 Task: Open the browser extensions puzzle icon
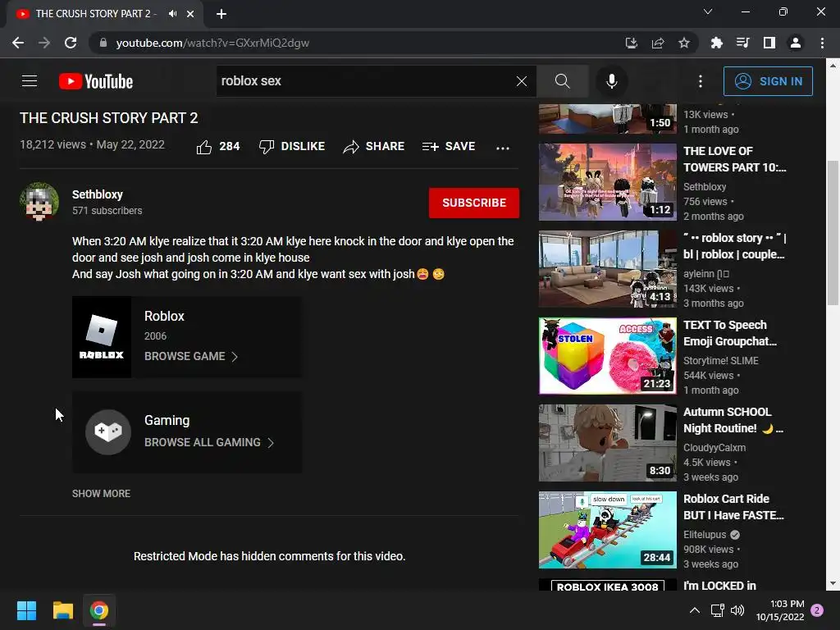716,43
